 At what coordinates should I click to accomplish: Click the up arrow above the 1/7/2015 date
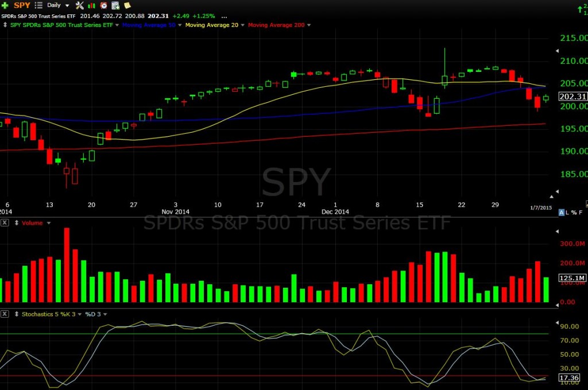[552, 196]
